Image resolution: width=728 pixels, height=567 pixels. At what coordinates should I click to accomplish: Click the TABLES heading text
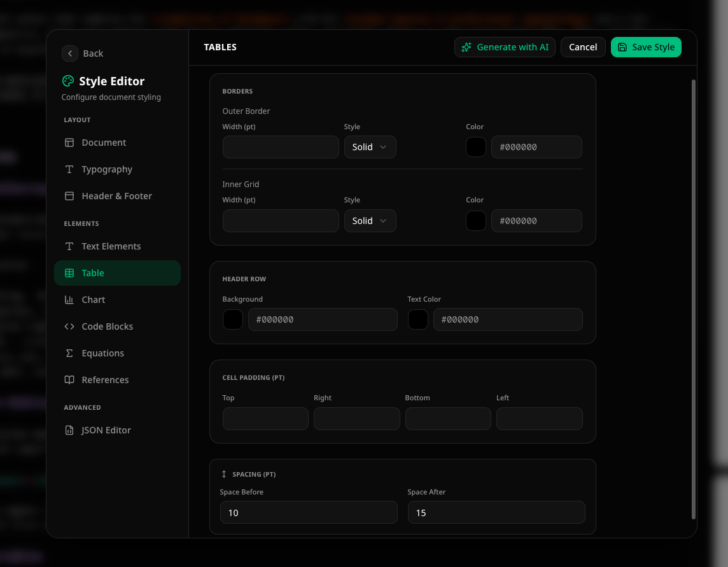click(x=220, y=47)
